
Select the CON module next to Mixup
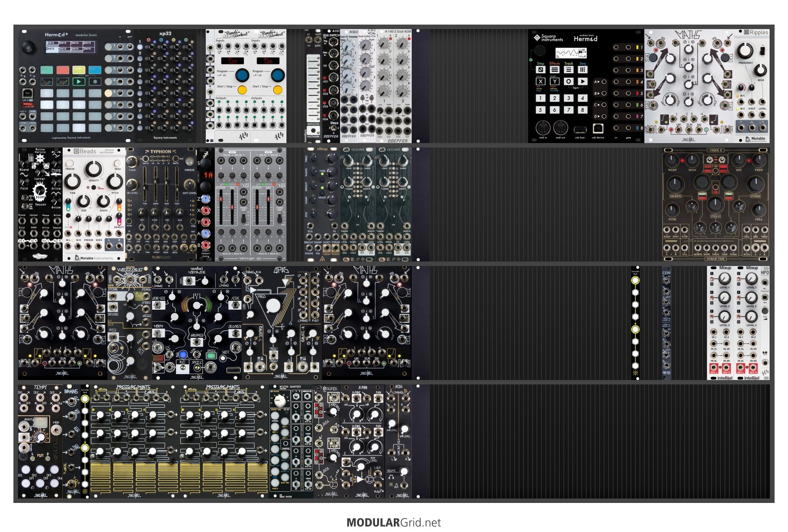click(667, 323)
